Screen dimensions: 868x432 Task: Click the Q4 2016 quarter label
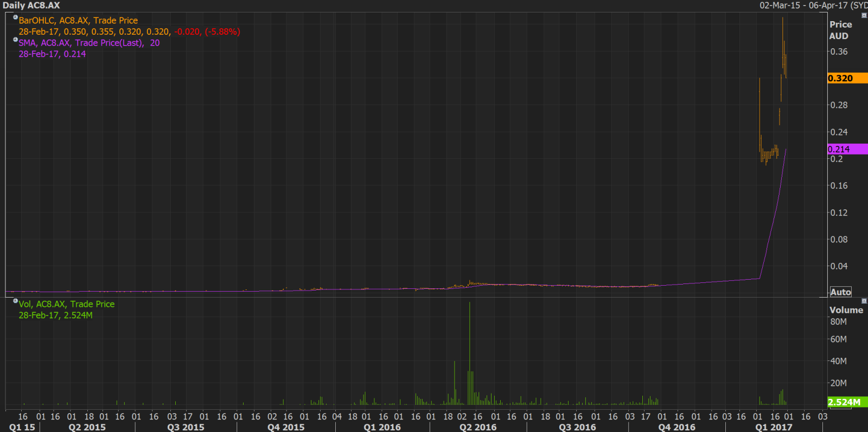point(676,427)
